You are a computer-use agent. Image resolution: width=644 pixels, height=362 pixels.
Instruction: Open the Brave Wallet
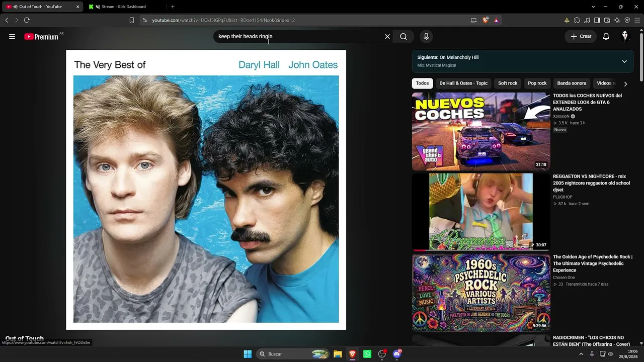tap(607, 20)
